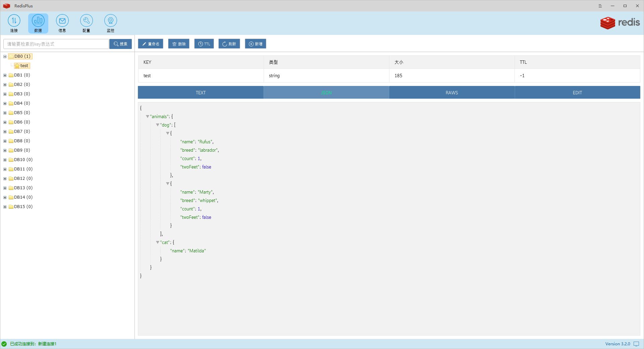644x349 pixels.
Task: Click the KEY column header
Action: coord(201,62)
